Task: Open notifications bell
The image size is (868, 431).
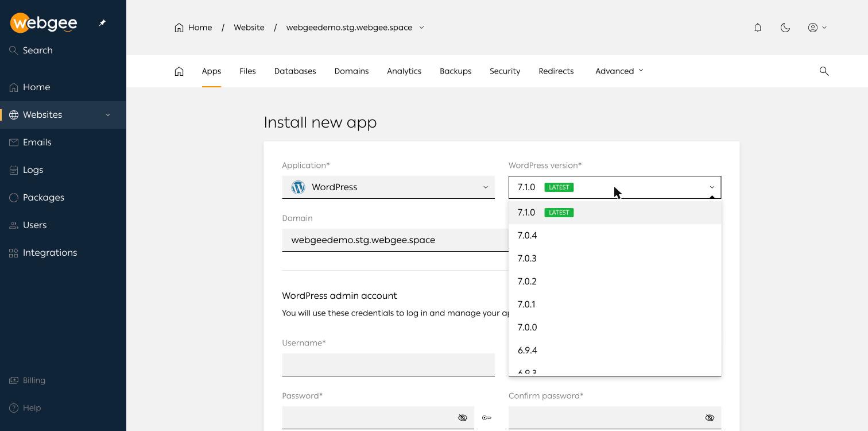Action: pyautogui.click(x=758, y=28)
